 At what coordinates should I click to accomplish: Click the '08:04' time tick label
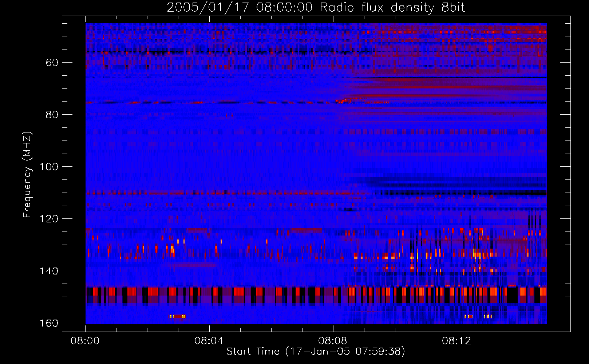[209, 341]
